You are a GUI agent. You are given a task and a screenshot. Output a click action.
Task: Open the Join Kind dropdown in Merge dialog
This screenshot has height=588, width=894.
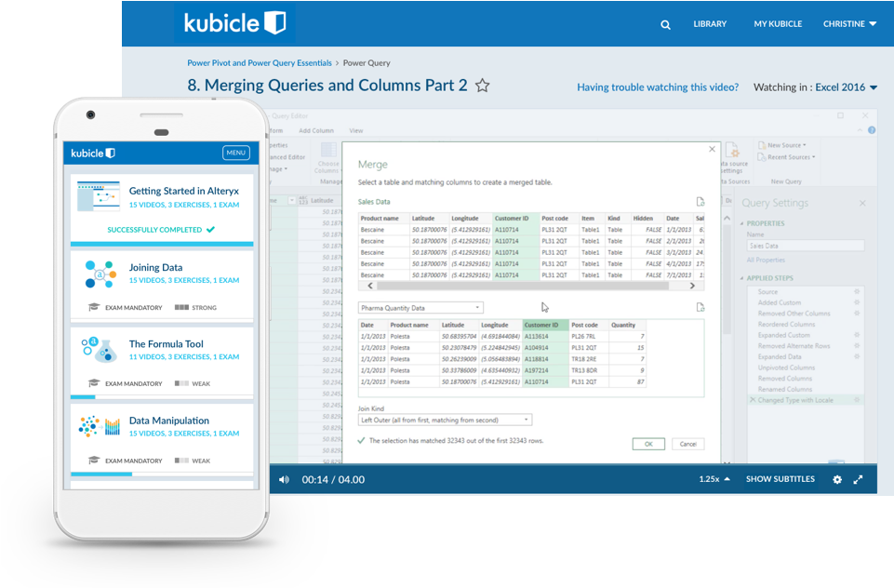point(445,421)
